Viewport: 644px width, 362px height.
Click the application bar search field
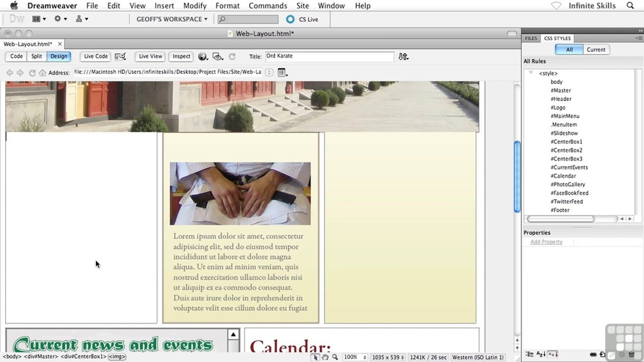(x=248, y=19)
